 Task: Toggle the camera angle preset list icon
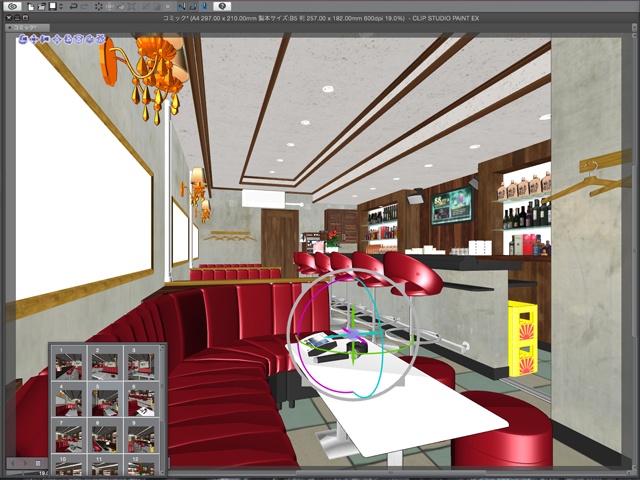38,463
